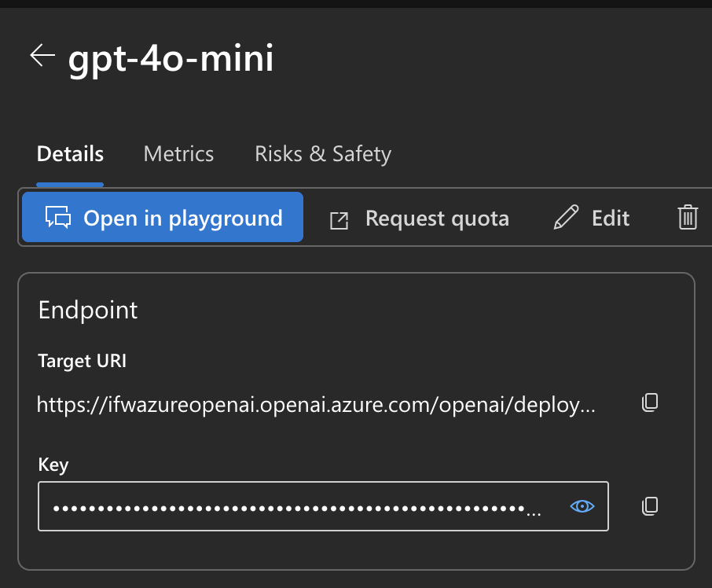
Task: Click the Target URI label
Action: coord(83,362)
